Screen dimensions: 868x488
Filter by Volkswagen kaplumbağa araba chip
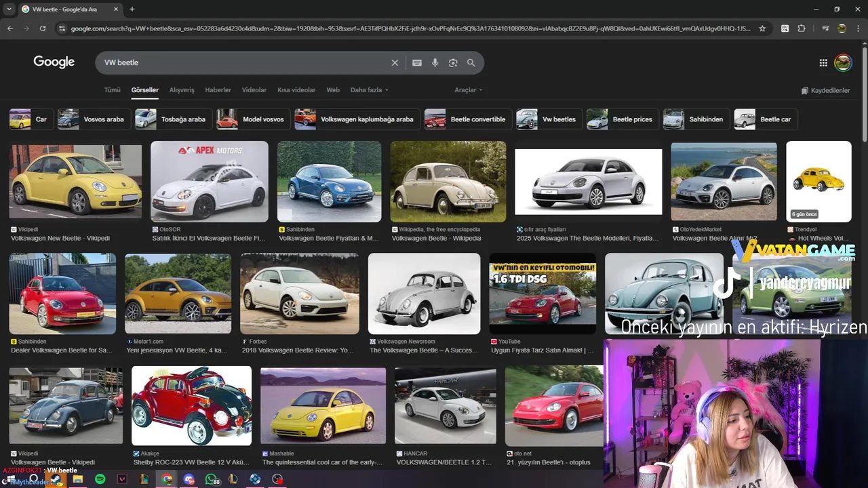(x=357, y=119)
